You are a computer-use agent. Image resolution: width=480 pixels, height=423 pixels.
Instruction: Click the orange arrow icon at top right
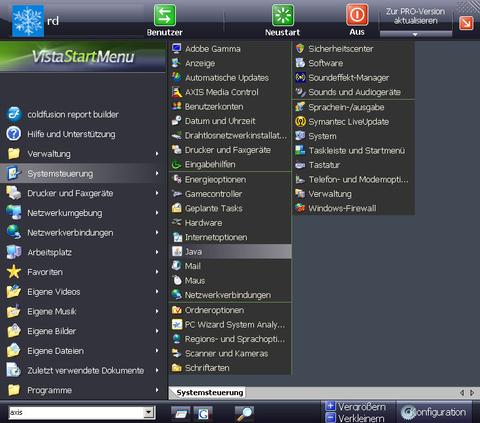tap(466, 23)
